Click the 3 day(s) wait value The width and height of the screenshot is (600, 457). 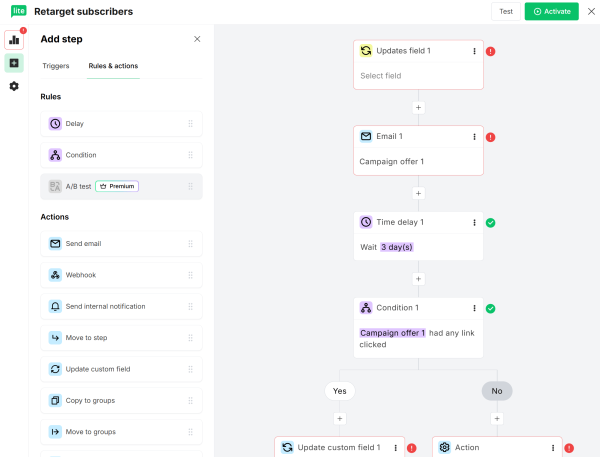tap(397, 247)
